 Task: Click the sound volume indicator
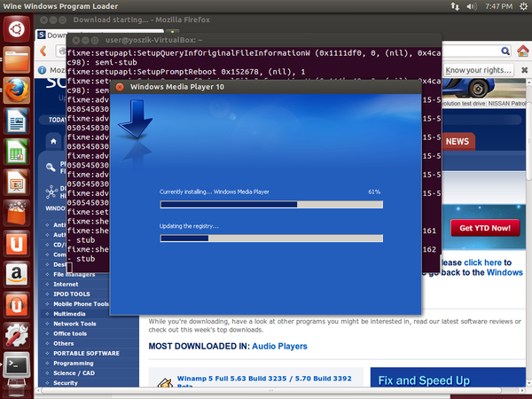(472, 6)
